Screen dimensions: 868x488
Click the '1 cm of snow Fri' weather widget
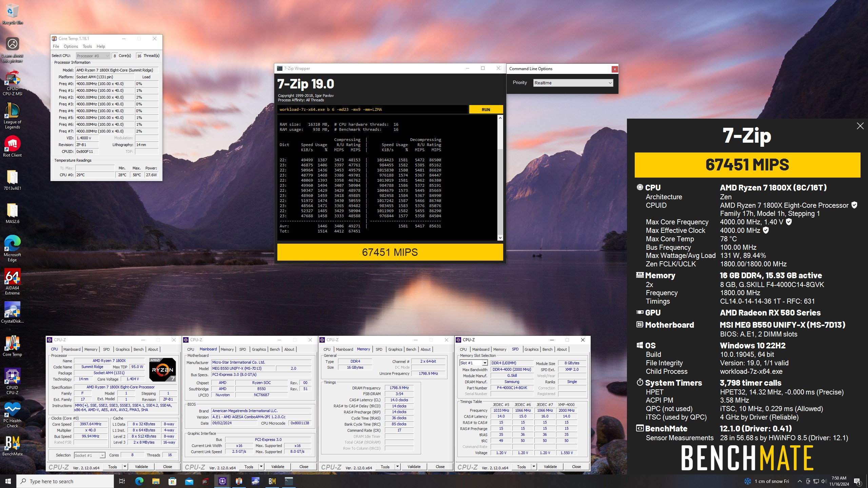[x=766, y=481]
